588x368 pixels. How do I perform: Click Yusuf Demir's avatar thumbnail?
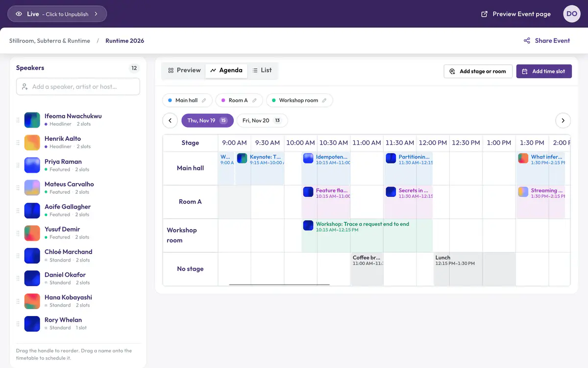point(32,233)
